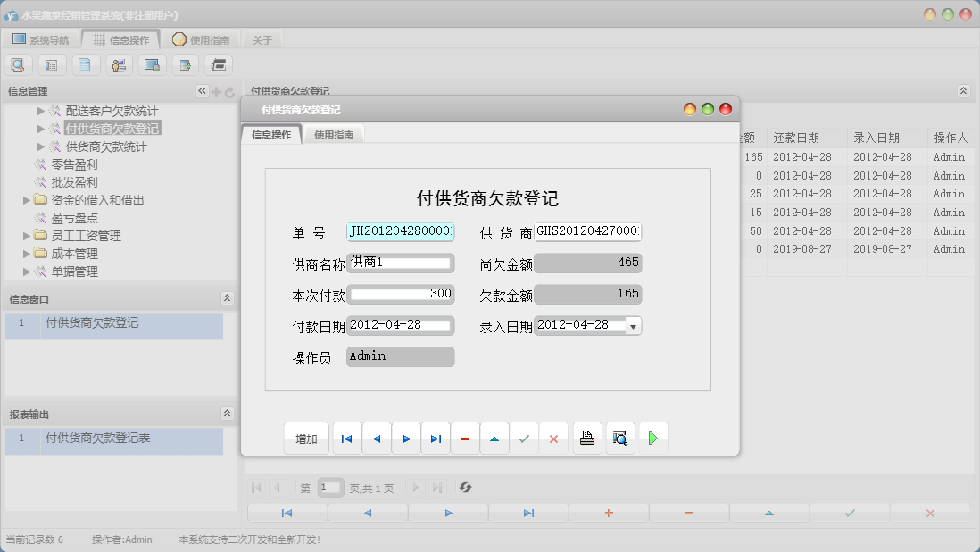Click the magnifier search icon in main toolbar

19,64
